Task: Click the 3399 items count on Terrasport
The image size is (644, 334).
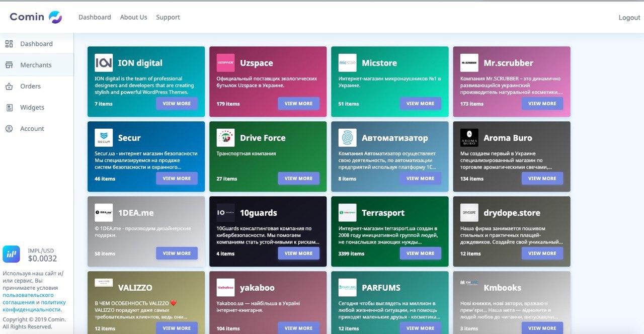Action: click(351, 254)
